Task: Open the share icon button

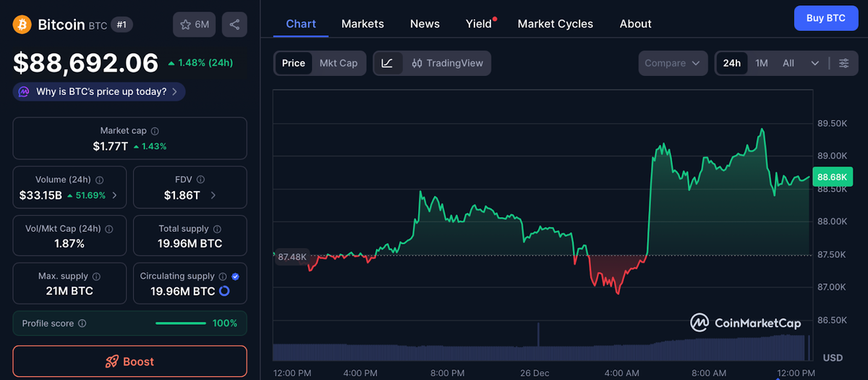Action: [x=234, y=25]
